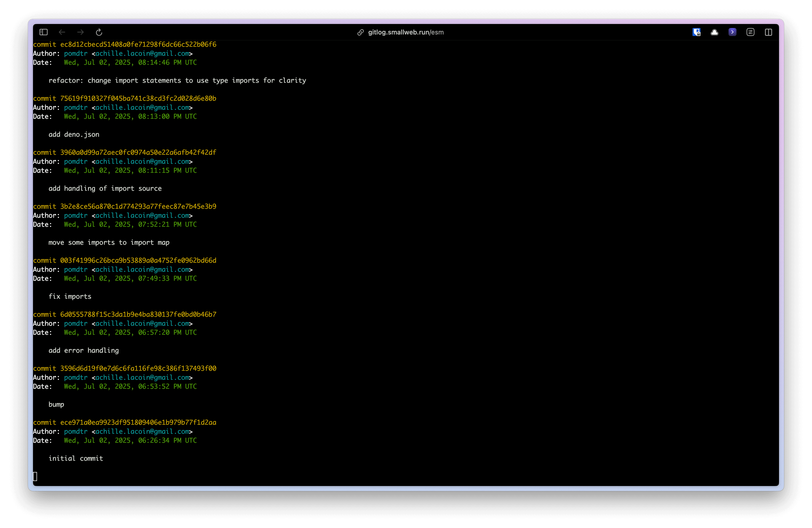Click the 'initial commit' message
This screenshot has width=812, height=528.
(76, 458)
